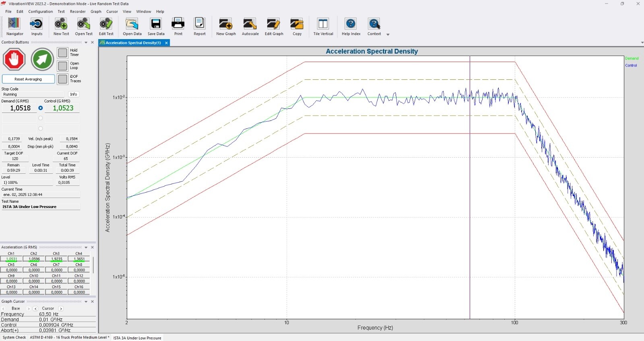Select the Acceleration Spectral Density(1) tab

pyautogui.click(x=134, y=43)
